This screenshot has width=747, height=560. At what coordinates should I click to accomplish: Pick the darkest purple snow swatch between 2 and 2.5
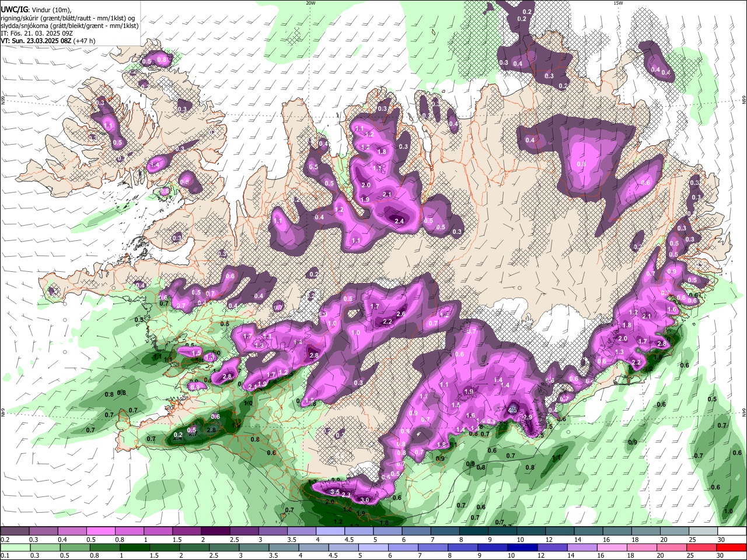215,531
